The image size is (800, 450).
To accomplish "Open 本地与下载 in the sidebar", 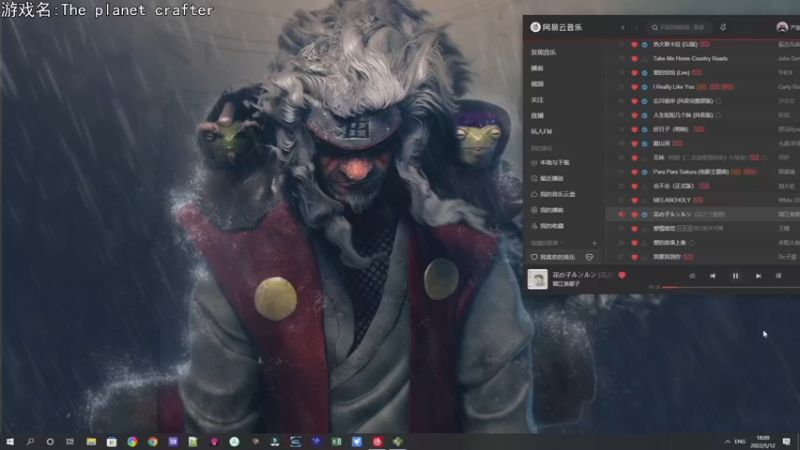I will coord(551,163).
